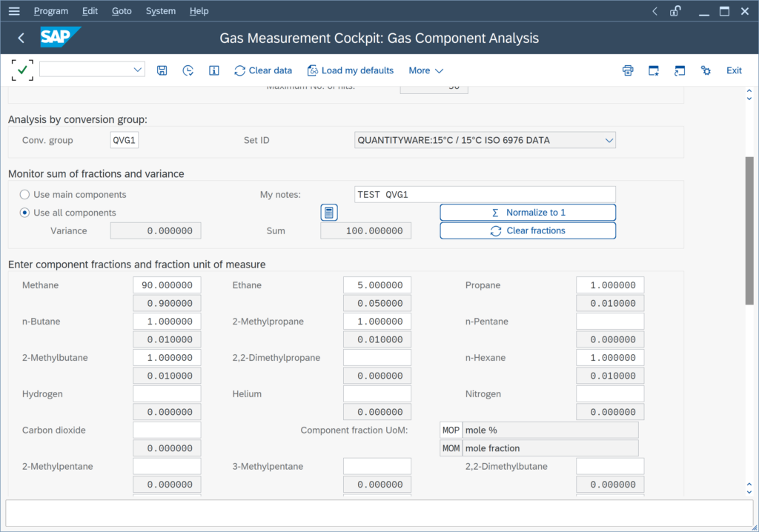Click the Conv. group field QVG1
This screenshot has width=759, height=532.
click(125, 140)
